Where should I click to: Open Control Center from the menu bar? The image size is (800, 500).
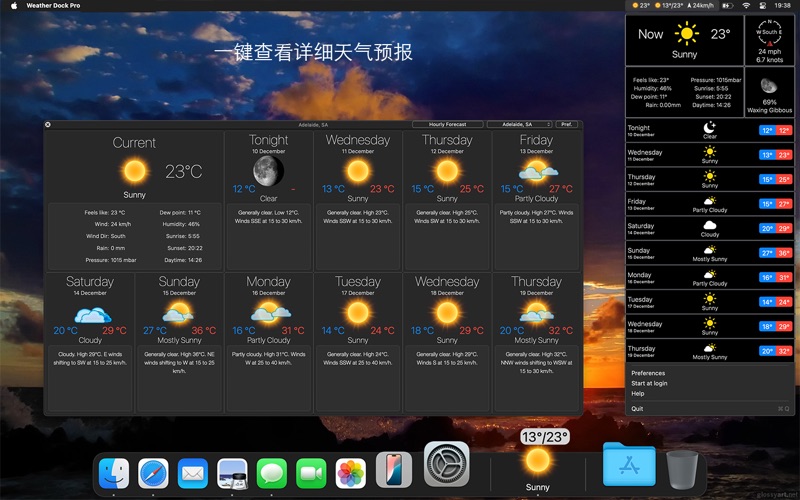click(762, 6)
